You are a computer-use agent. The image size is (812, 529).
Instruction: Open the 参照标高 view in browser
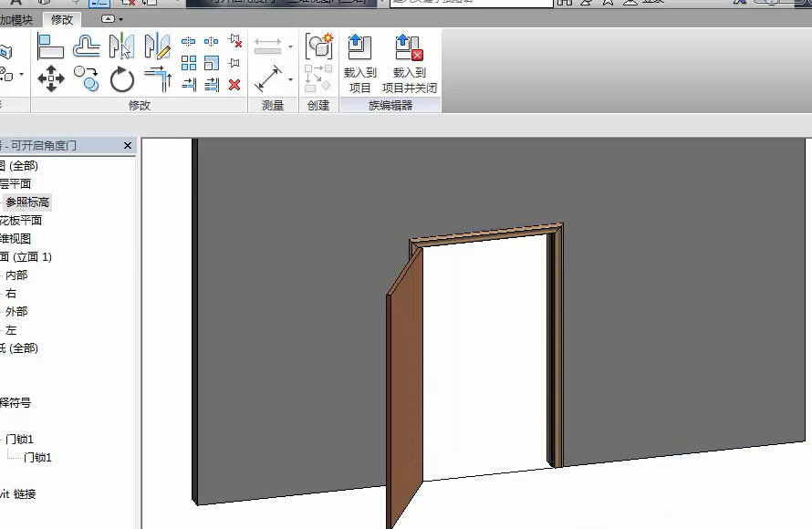[27, 202]
